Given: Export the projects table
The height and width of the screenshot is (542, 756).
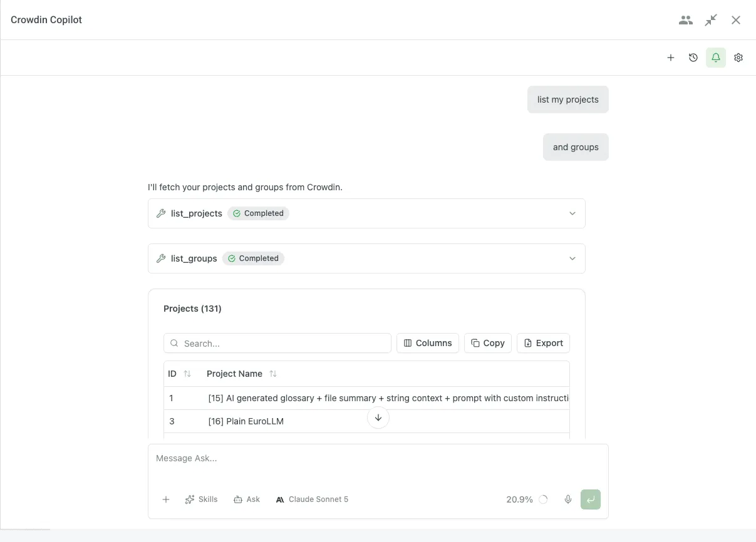Looking at the screenshot, I should point(543,343).
